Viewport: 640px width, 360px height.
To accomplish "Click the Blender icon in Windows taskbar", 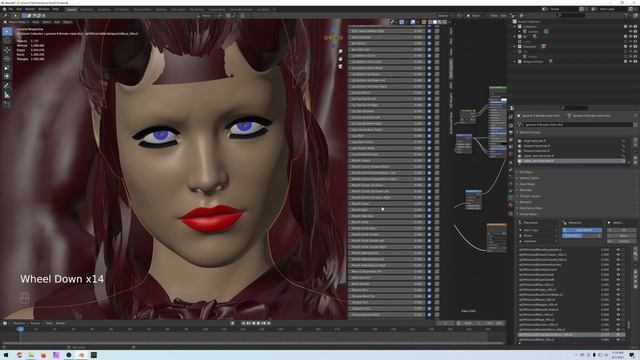I will (x=81, y=355).
